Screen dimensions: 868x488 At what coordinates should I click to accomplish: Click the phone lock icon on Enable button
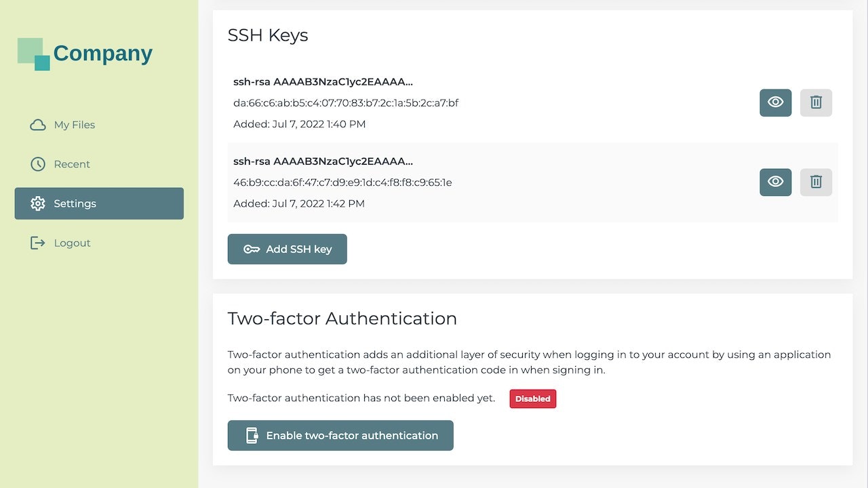click(x=252, y=435)
